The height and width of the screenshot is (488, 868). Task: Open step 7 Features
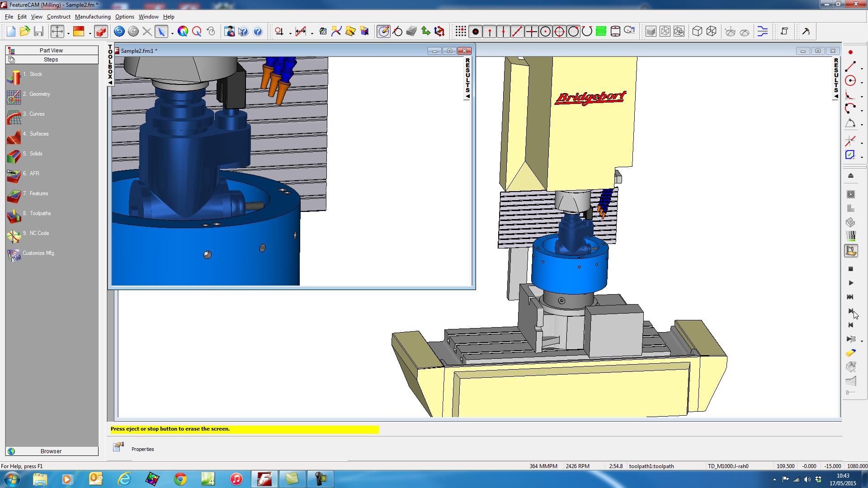pyautogui.click(x=28, y=196)
